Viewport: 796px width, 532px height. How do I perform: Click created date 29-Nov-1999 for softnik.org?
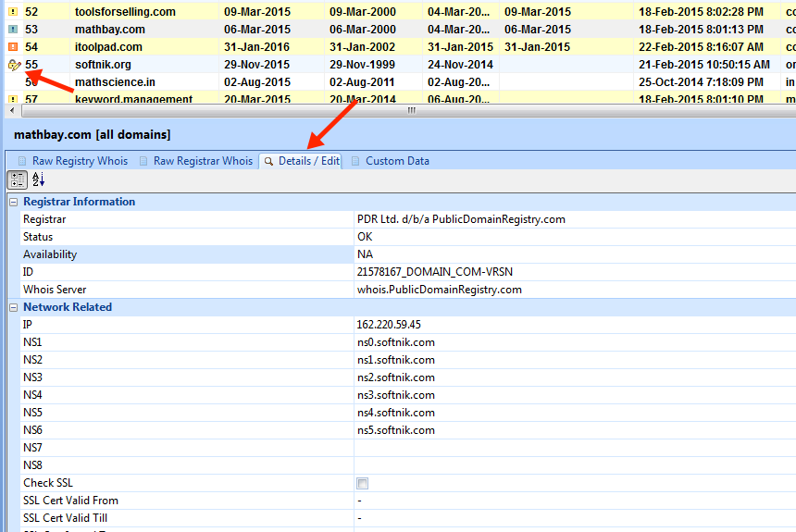363,65
